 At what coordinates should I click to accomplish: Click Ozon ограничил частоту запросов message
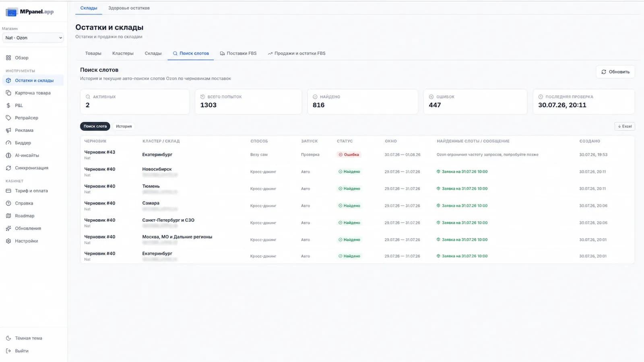[487, 154]
